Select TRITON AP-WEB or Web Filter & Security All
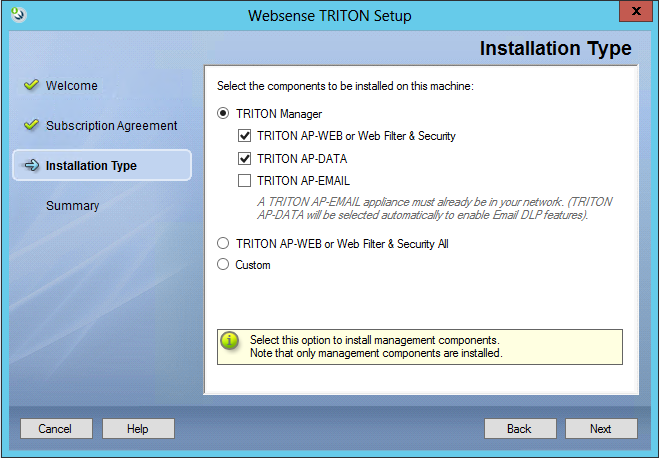The height and width of the screenshot is (458, 659). coord(223,243)
